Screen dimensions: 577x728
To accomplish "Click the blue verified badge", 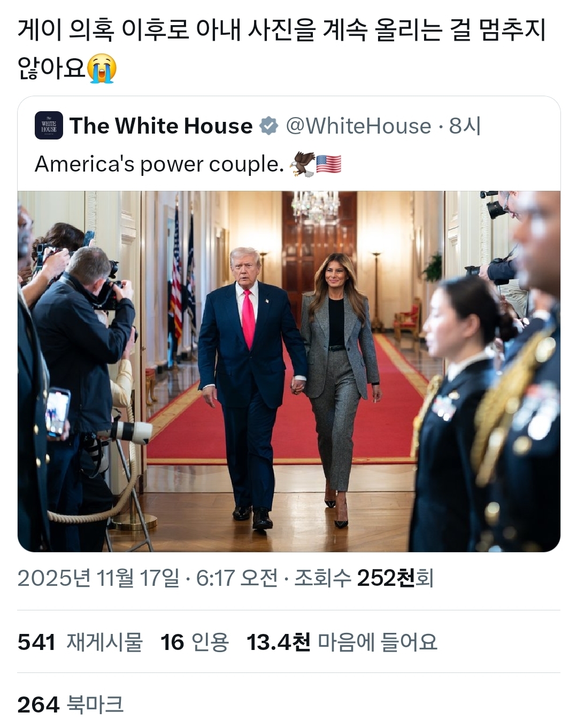I will click(269, 126).
